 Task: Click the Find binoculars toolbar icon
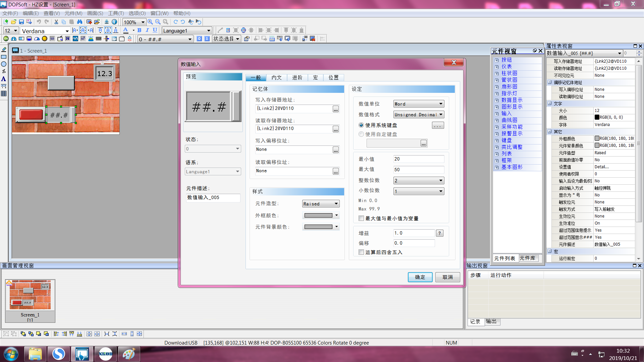(x=79, y=22)
